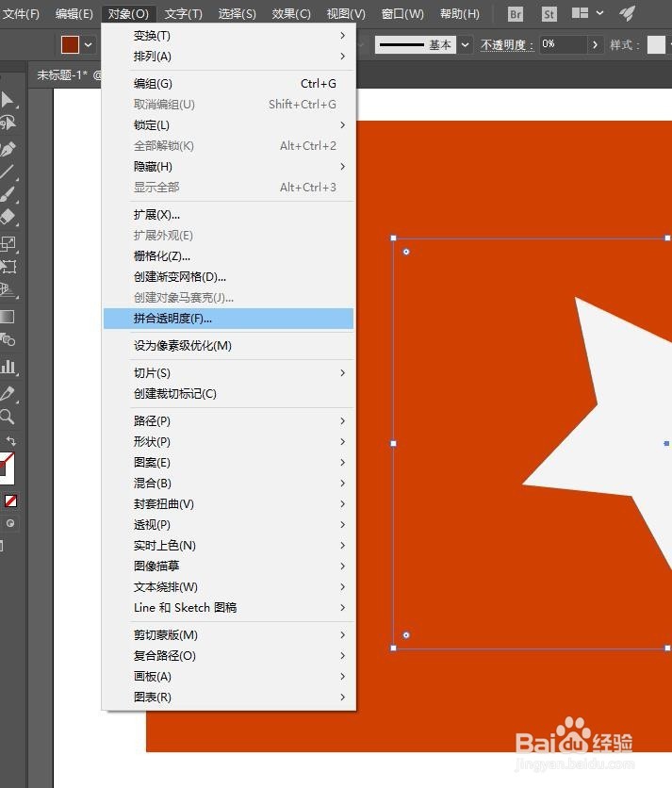Open the 文件(F) menu
Viewport: 672px width, 788px height.
21,13
